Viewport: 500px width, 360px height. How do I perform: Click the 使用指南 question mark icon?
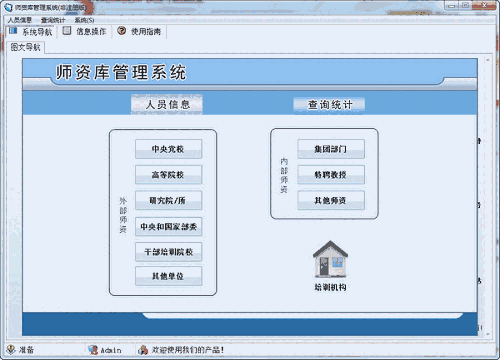tap(122, 31)
